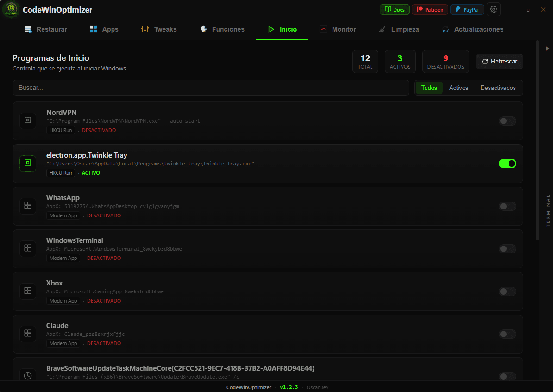This screenshot has height=392, width=553.
Task: Enable WindowsTerminal startup toggle
Action: coord(508,249)
